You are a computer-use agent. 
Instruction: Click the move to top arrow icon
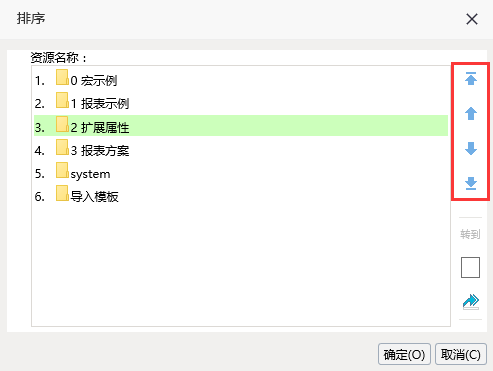(x=471, y=79)
